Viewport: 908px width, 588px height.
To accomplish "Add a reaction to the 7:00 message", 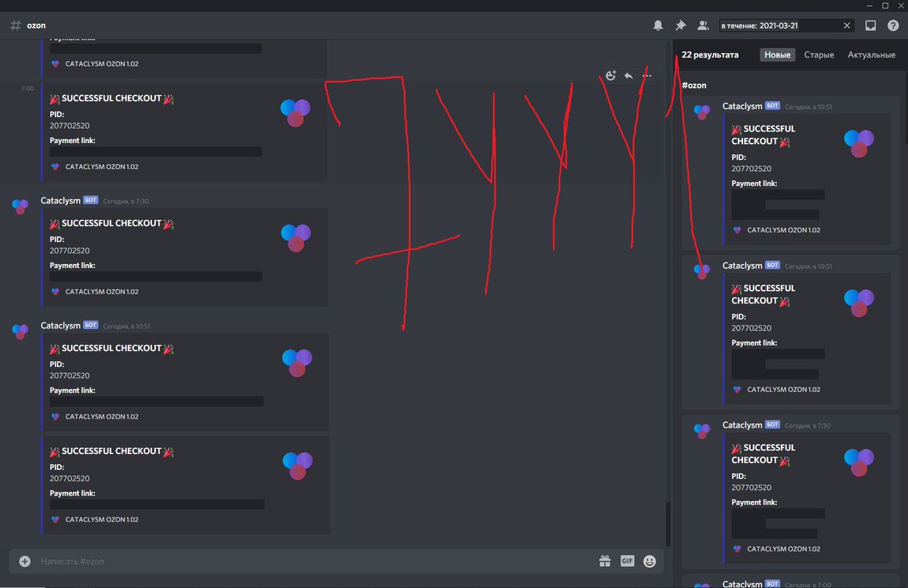I will (611, 75).
